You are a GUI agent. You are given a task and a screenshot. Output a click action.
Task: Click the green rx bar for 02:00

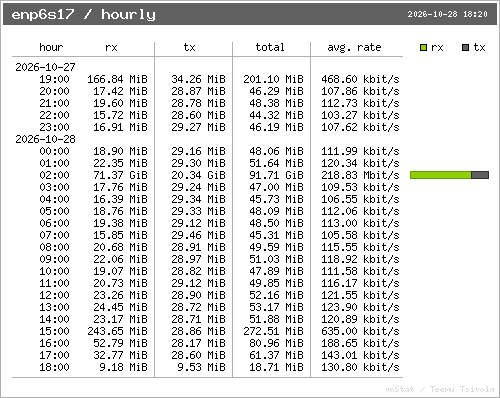[440, 175]
